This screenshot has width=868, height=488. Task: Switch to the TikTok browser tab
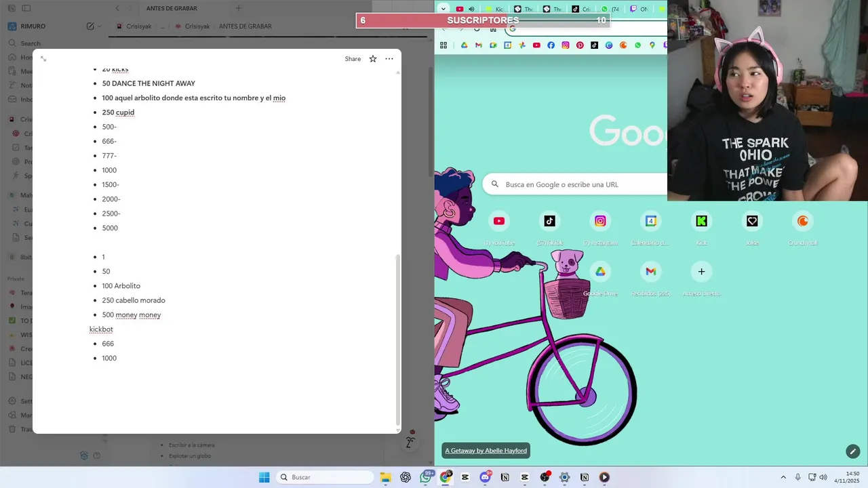click(x=580, y=9)
